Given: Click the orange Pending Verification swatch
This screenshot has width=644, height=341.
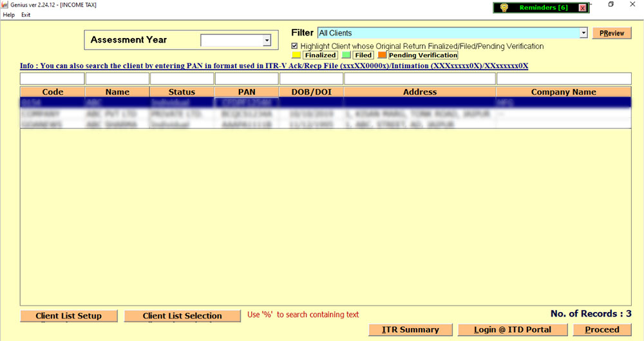Looking at the screenshot, I should [x=381, y=55].
